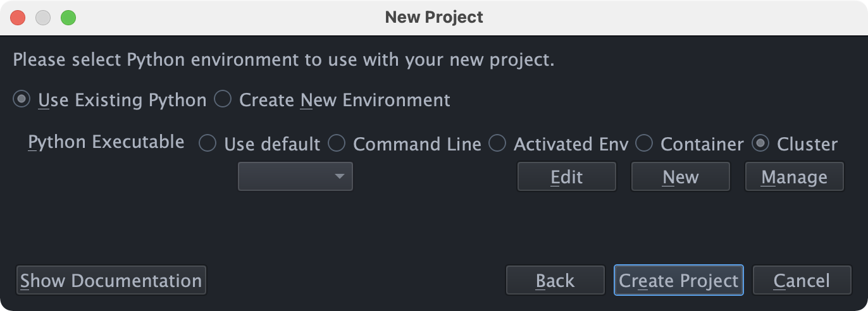Pick the Command Line radio option
This screenshot has width=868, height=311.
[x=337, y=144]
